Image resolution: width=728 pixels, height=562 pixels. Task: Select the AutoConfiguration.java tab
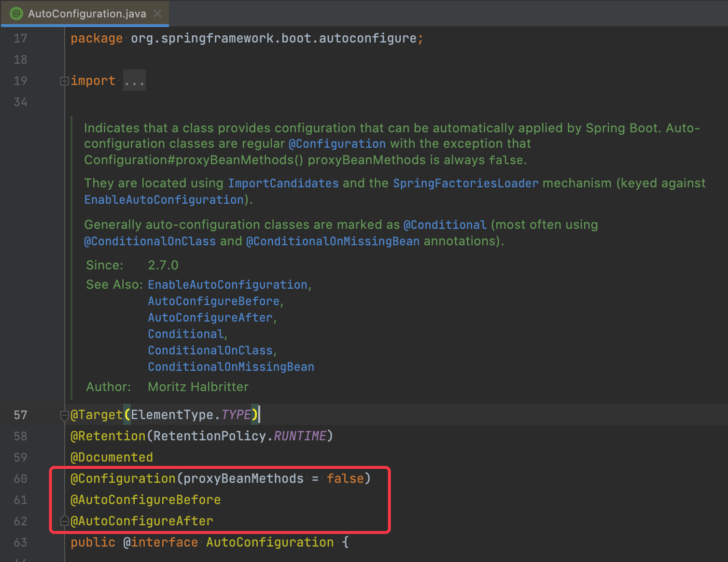(x=84, y=14)
